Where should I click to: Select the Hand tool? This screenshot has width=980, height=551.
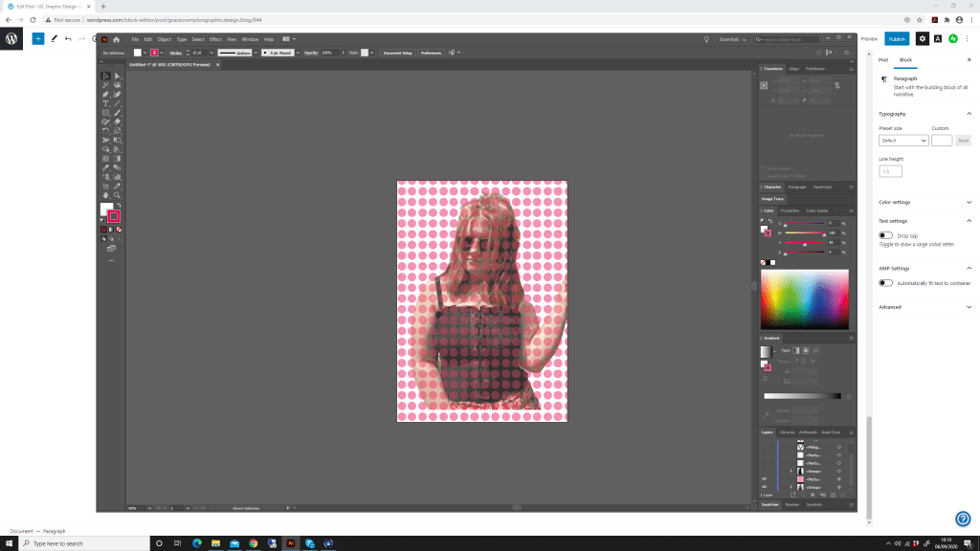105,195
